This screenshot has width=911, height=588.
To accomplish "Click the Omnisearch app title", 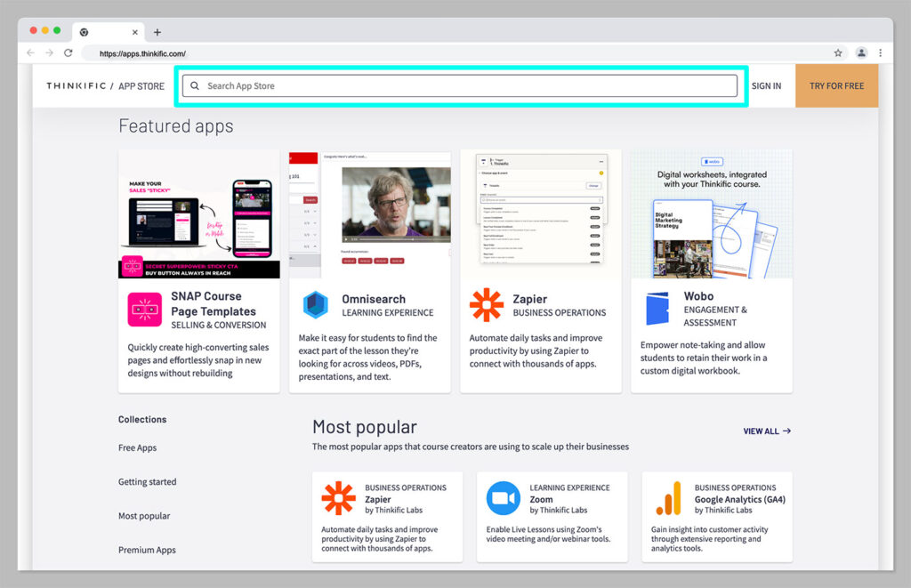I will [374, 299].
